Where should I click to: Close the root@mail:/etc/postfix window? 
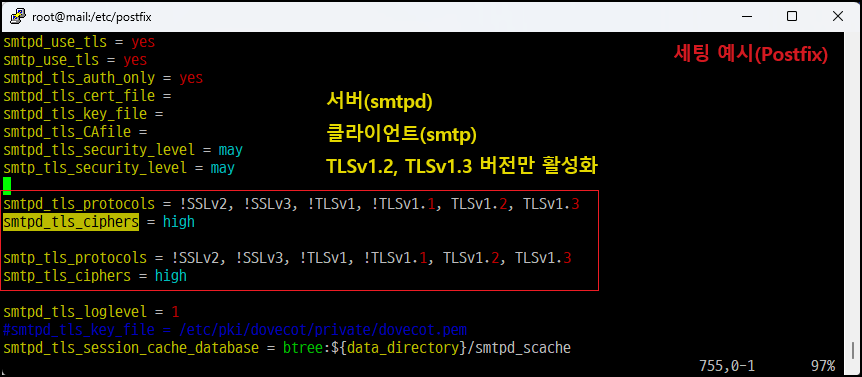837,16
